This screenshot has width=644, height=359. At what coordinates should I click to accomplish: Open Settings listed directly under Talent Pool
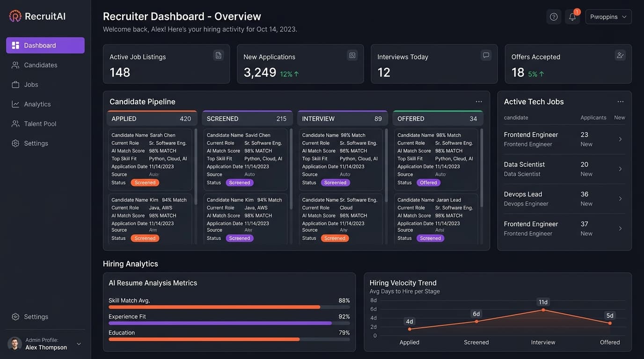45,144
